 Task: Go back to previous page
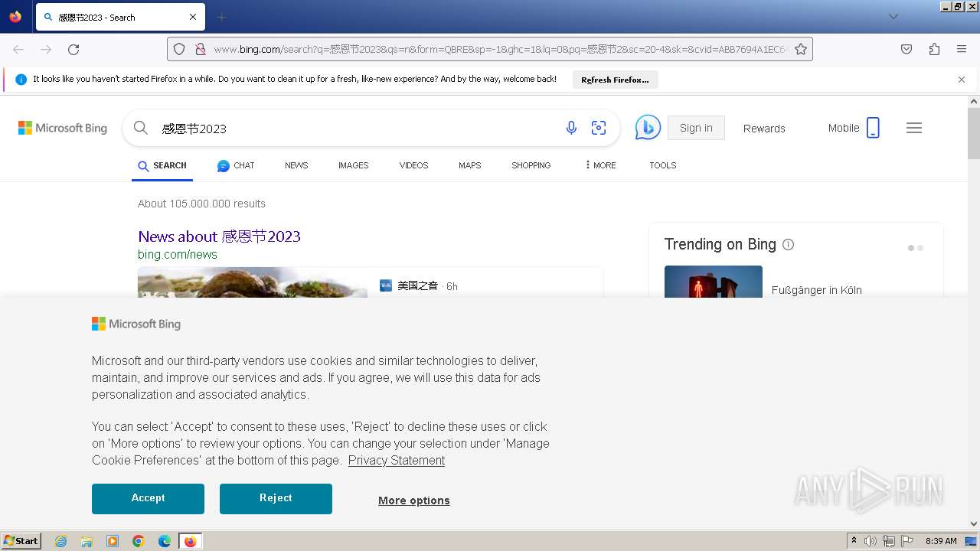coord(18,49)
